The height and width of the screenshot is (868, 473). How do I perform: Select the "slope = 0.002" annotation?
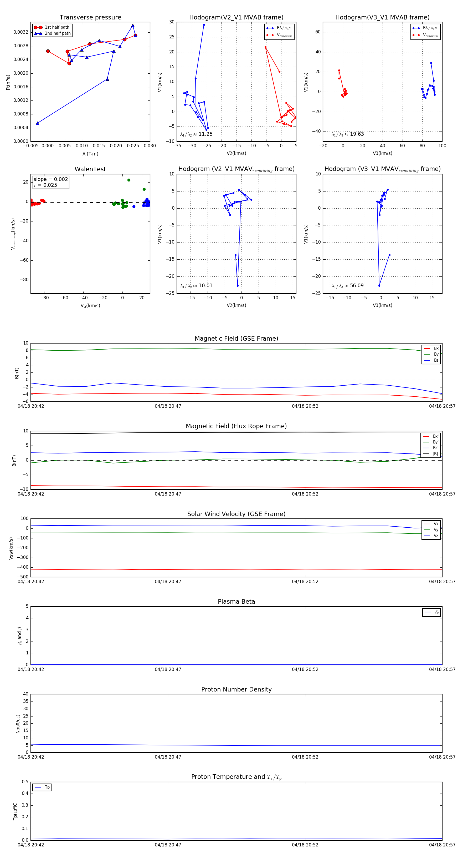click(x=50, y=179)
